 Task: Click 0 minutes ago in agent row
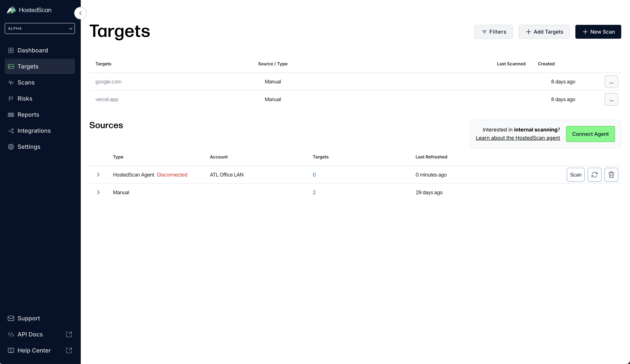point(431,175)
